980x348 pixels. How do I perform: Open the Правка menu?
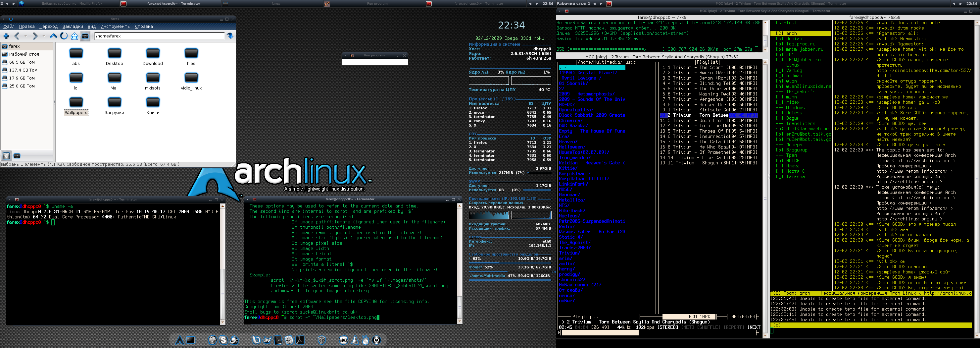tap(26, 26)
